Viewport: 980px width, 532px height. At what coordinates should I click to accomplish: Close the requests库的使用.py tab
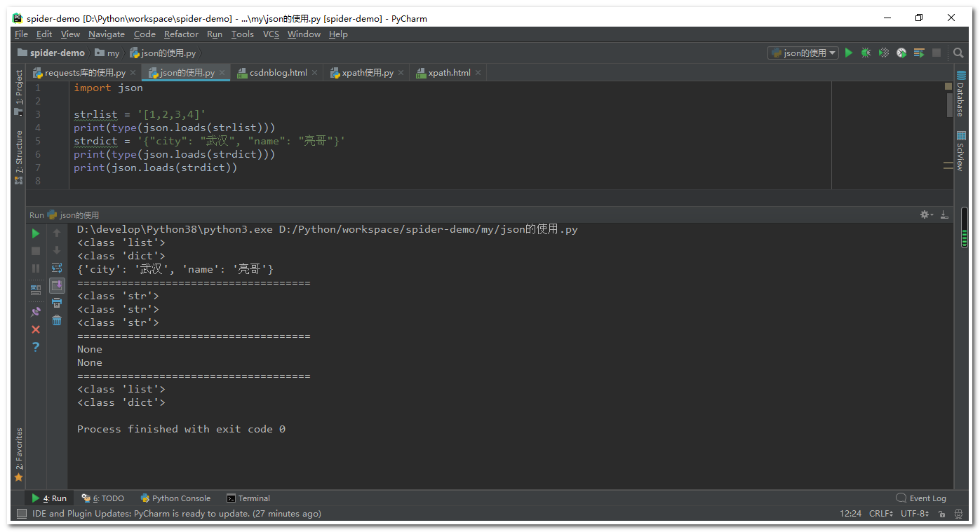133,73
